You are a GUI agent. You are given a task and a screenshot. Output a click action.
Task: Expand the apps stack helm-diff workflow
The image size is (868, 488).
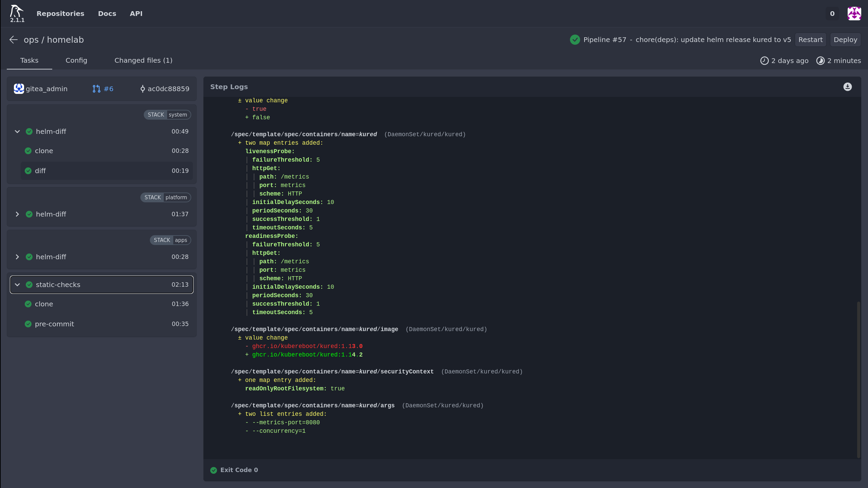click(x=17, y=257)
